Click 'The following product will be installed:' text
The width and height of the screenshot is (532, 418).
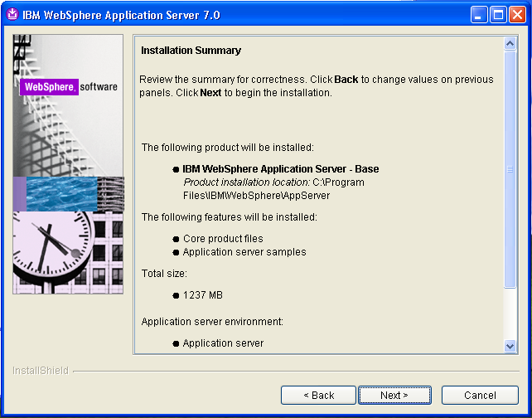228,148
